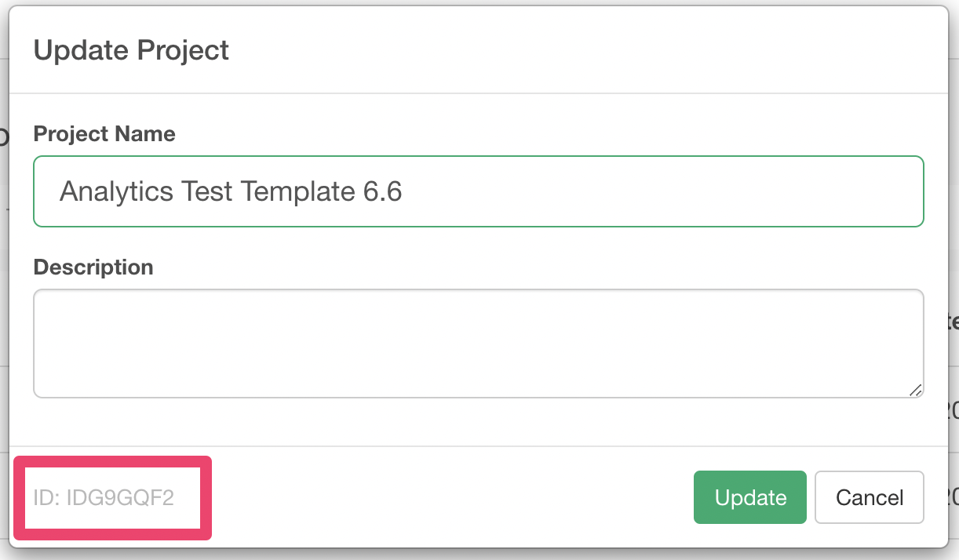The image size is (959, 560).
Task: Click on "6.6" in the project name
Action: (x=382, y=192)
